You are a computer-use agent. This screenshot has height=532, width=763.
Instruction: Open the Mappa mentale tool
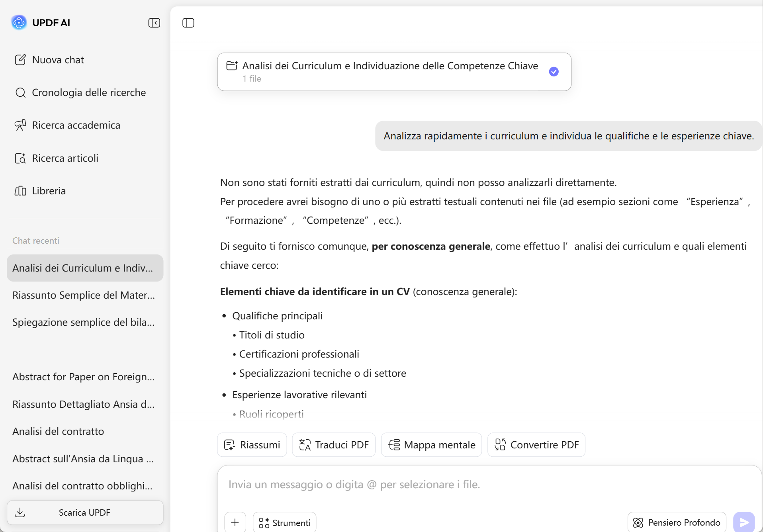pyautogui.click(x=431, y=445)
